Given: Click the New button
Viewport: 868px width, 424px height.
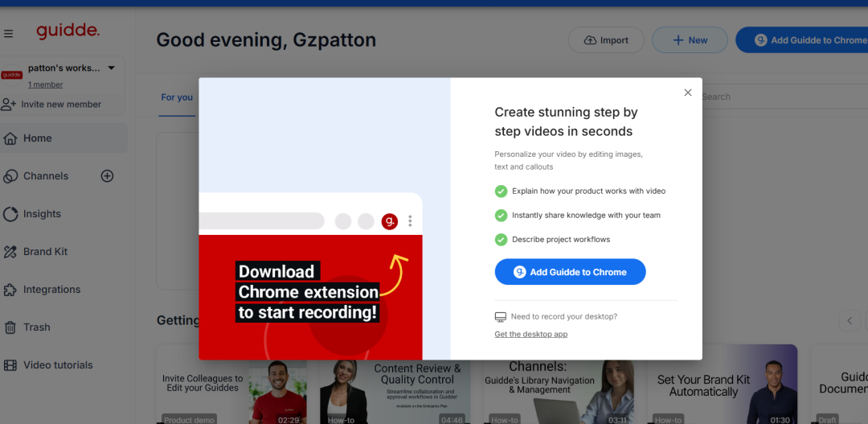Looking at the screenshot, I should [690, 40].
